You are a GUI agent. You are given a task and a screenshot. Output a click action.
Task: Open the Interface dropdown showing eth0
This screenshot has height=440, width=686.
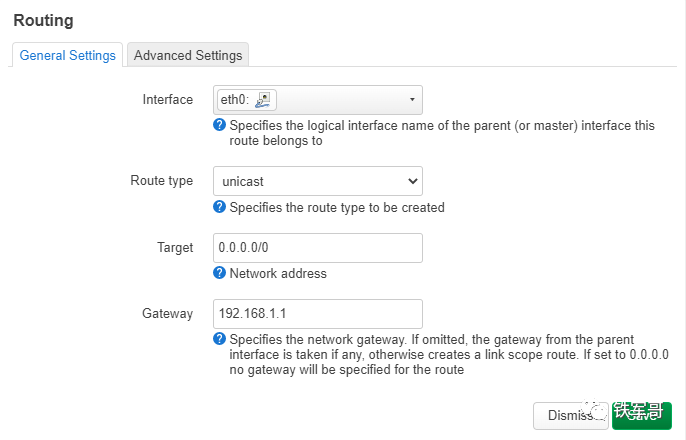[318, 100]
